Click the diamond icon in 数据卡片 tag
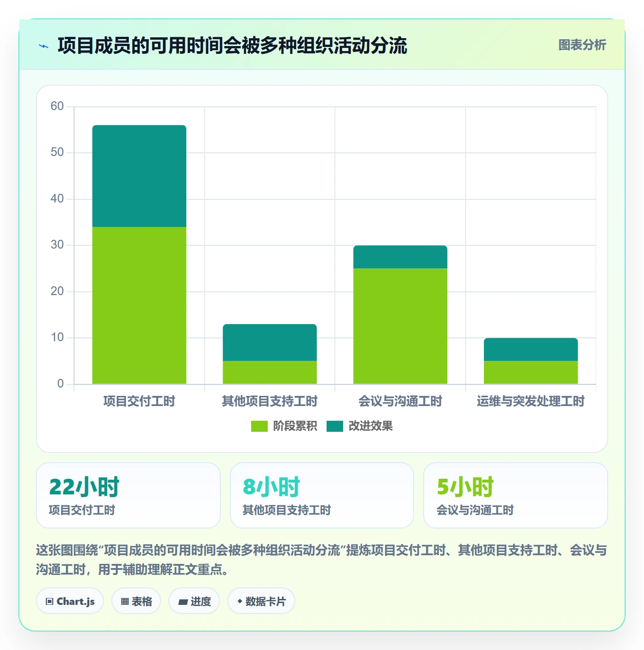644x650 pixels. tap(240, 601)
